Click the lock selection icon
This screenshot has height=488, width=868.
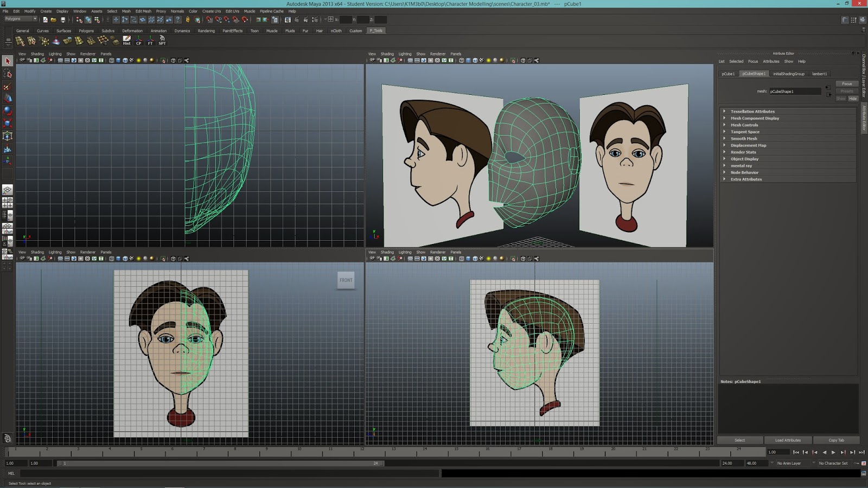pos(188,20)
